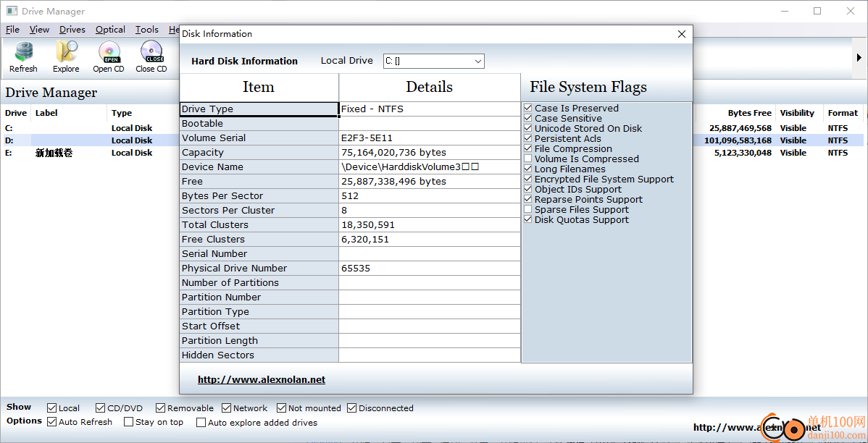Toggle Object IDs Support checkbox
The image size is (868, 443).
528,189
